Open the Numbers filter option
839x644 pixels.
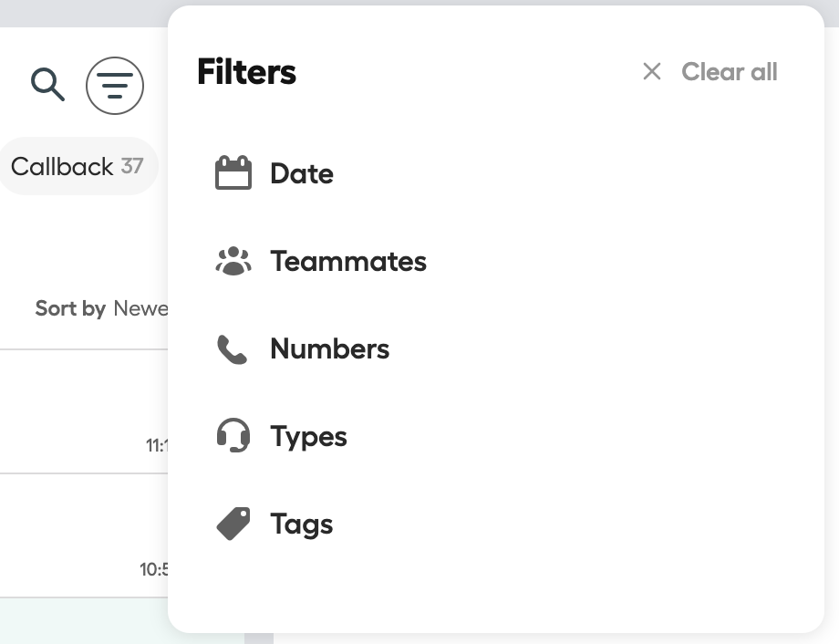pos(329,349)
